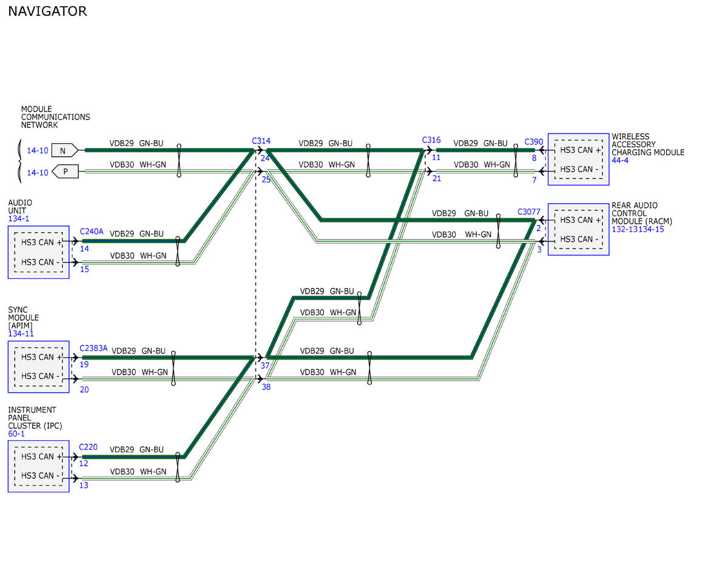Click pin 24 at connector C314
Viewport: 728px width, 562px height.
tap(265, 158)
